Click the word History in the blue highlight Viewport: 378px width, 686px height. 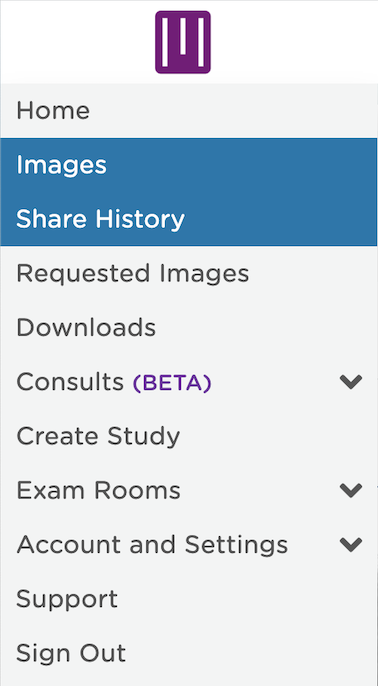click(x=140, y=219)
